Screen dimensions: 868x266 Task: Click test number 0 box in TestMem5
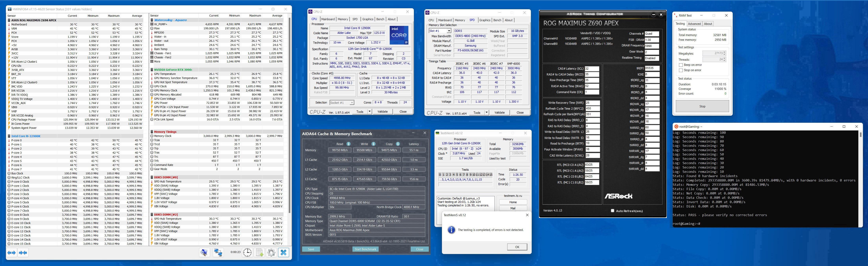click(x=440, y=175)
